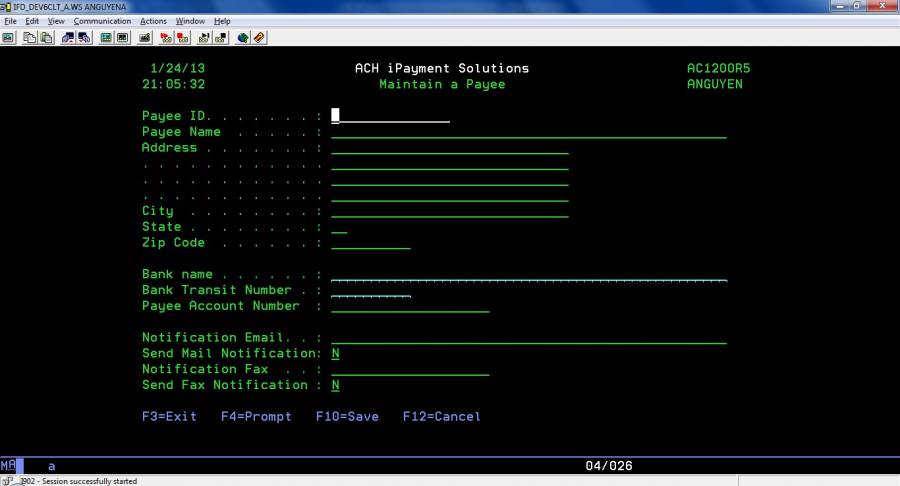Focus the Notification Email input field

(528, 337)
